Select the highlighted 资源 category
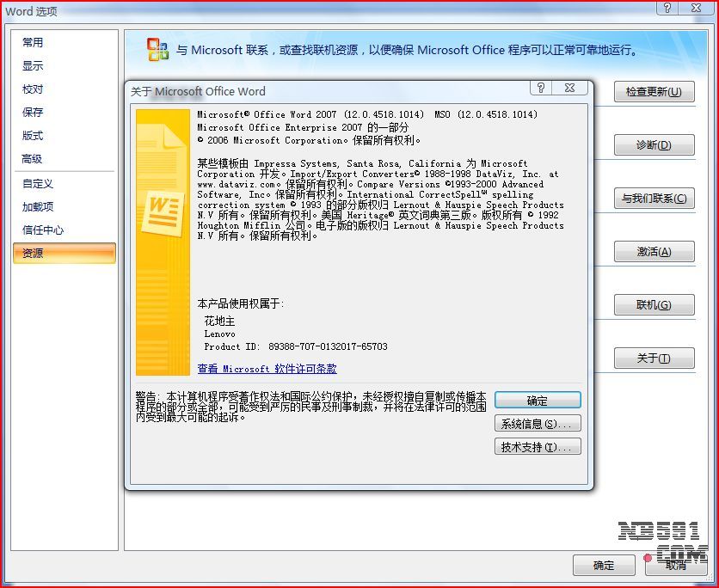 click(65, 253)
